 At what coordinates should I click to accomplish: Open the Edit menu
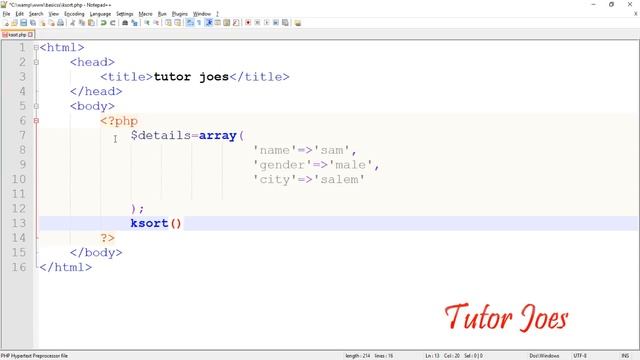click(x=20, y=14)
